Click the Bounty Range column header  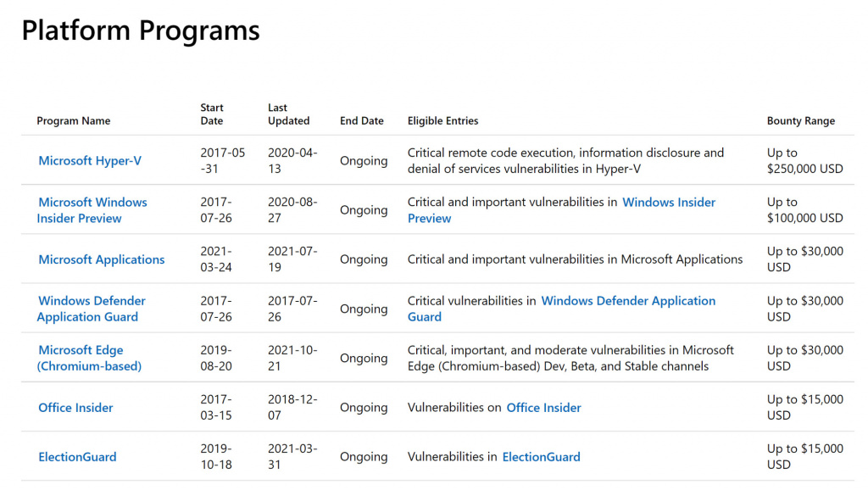pyautogui.click(x=800, y=120)
